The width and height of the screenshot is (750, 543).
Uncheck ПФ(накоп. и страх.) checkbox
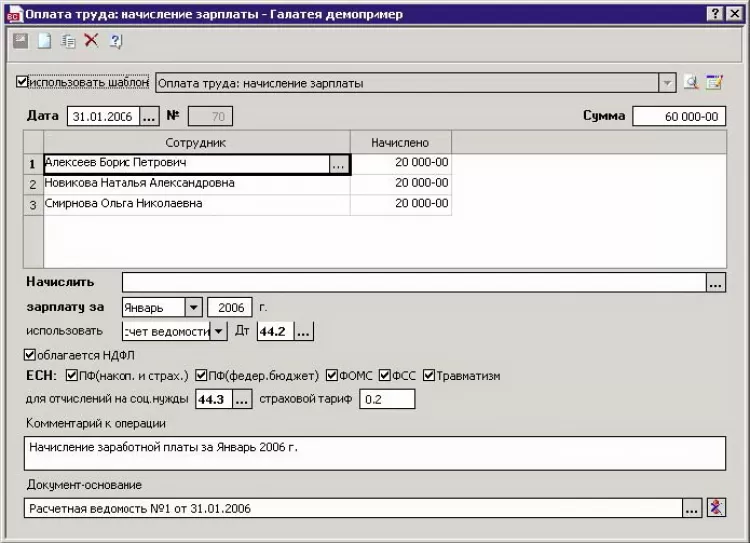[71, 375]
